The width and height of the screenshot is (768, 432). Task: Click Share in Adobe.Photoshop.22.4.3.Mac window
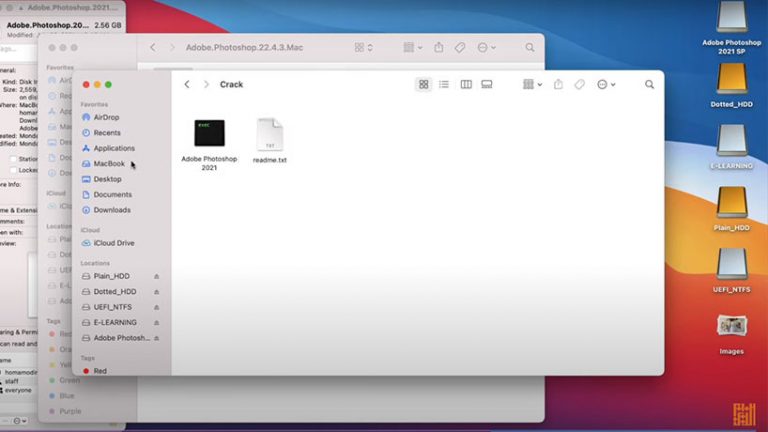[439, 48]
